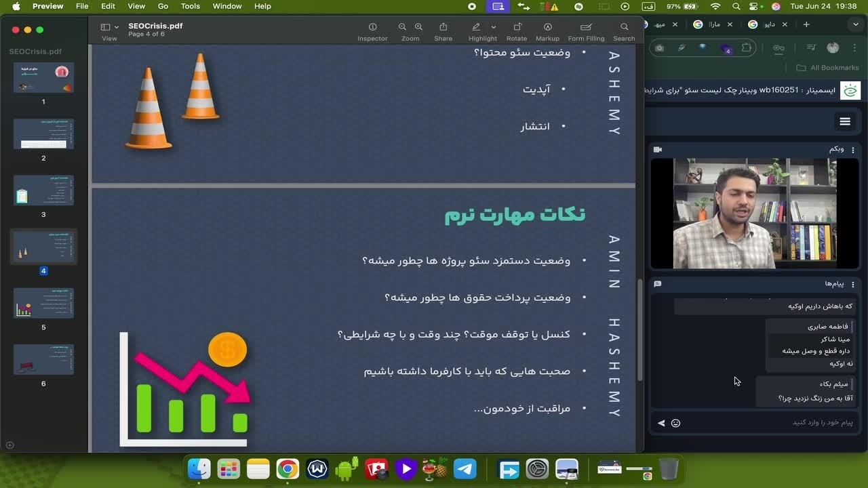Select page 5 thumbnail in sidebar
Screen dimensions: 868x488
click(43, 303)
